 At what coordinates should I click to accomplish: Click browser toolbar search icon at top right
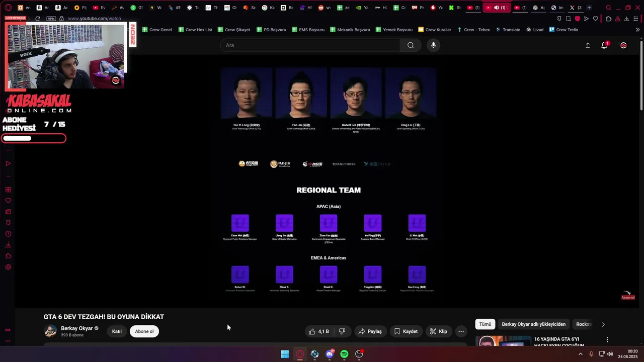point(608,8)
